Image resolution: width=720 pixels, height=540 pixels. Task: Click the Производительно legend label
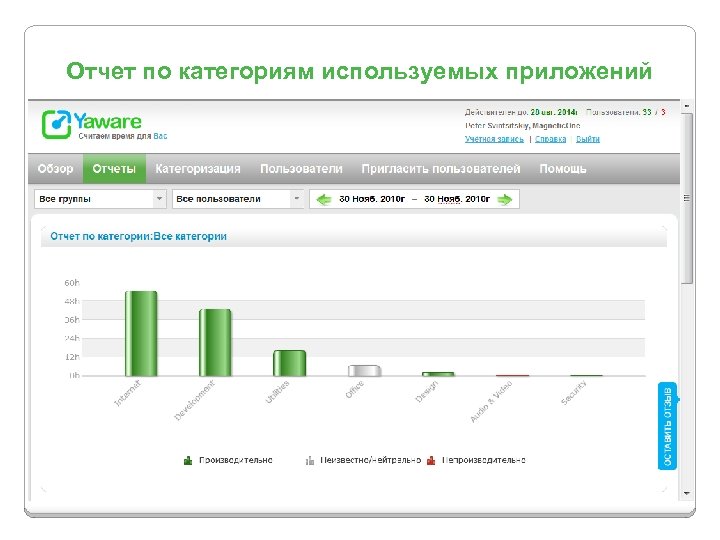click(236, 460)
